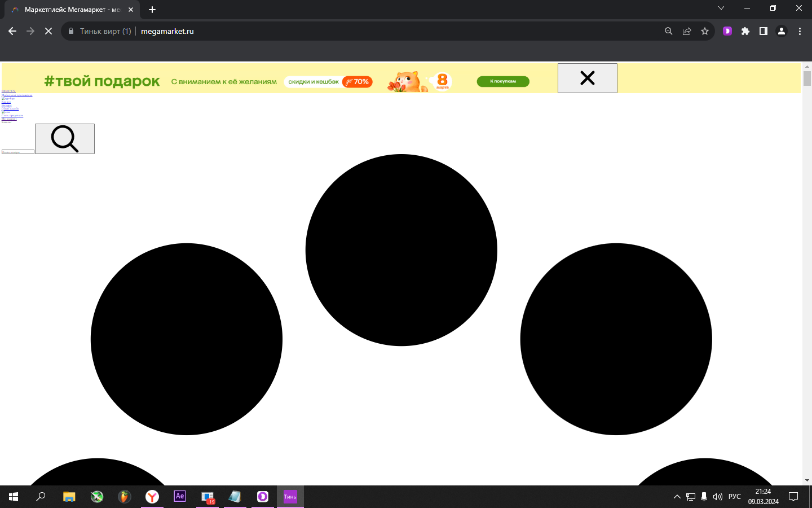View site information via the lock icon
The width and height of the screenshot is (812, 508).
(x=71, y=31)
